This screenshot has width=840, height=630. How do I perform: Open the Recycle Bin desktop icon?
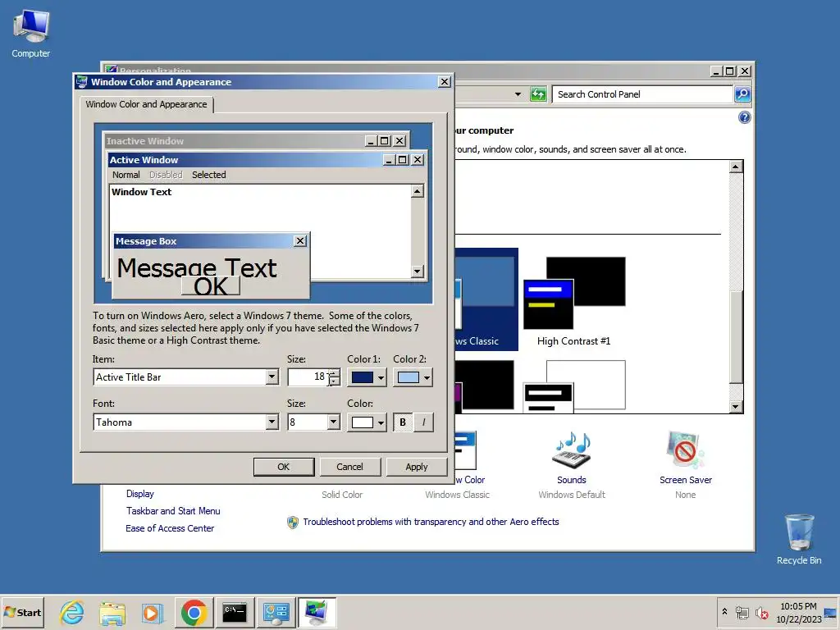click(x=799, y=539)
